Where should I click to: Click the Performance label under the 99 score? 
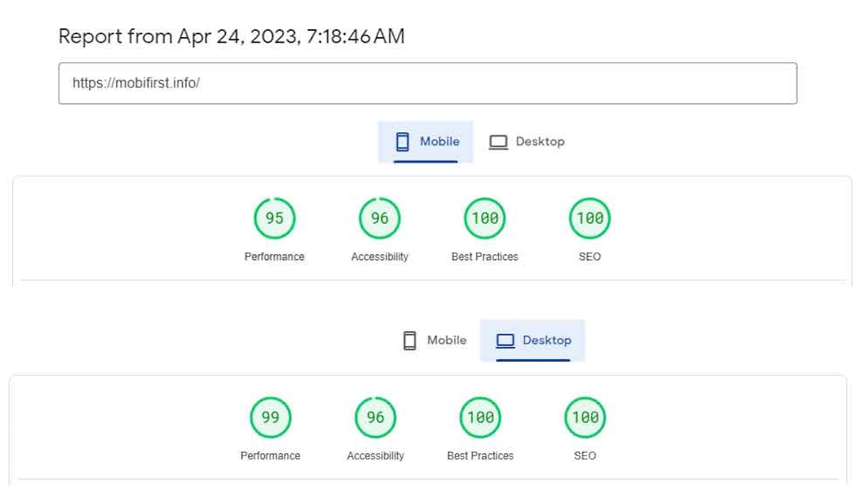tap(270, 456)
